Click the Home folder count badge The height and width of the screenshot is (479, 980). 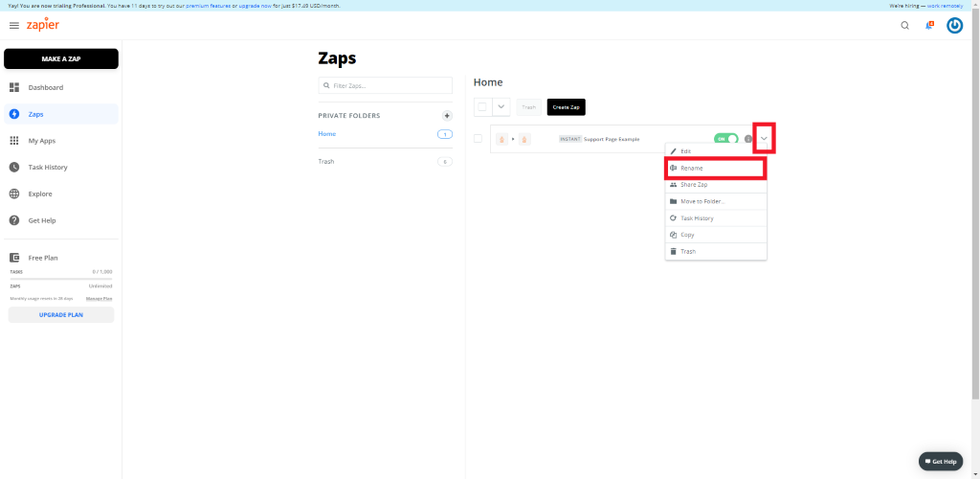445,134
